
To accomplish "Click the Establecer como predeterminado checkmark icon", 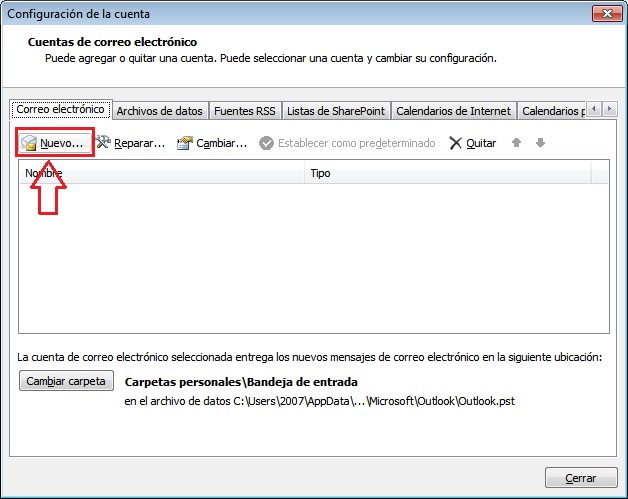I will click(266, 143).
